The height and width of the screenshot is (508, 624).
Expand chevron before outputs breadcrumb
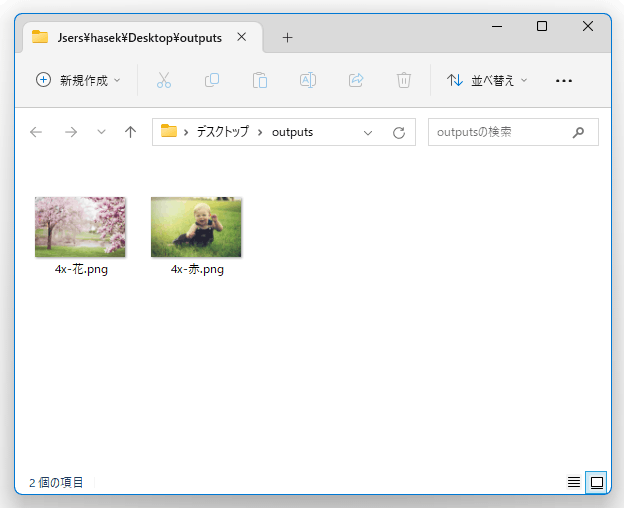click(260, 132)
